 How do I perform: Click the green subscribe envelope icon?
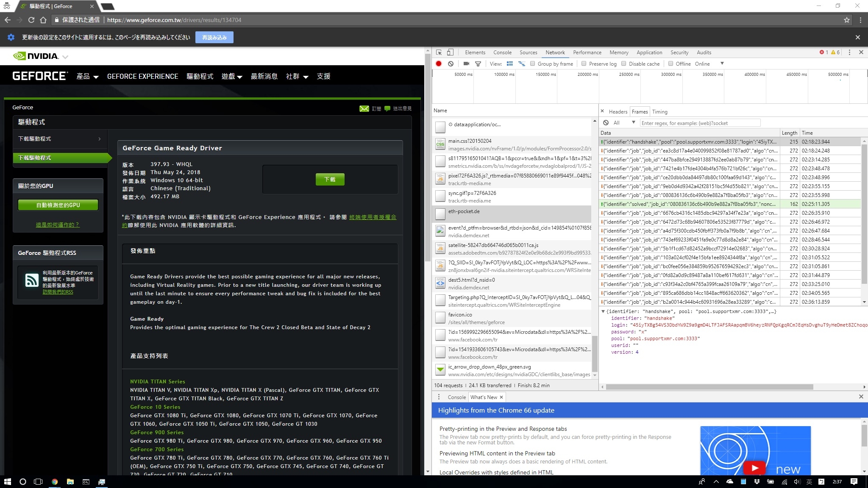(364, 108)
